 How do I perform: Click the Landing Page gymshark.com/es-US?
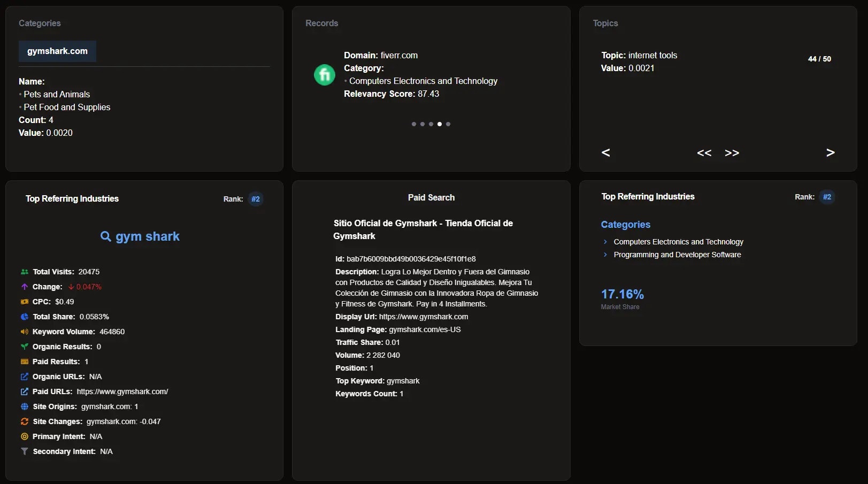click(425, 329)
